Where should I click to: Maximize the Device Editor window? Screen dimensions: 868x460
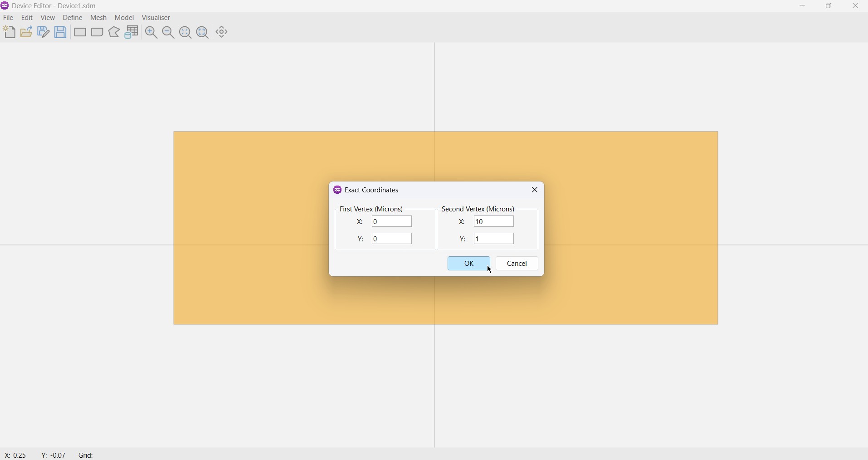point(829,6)
